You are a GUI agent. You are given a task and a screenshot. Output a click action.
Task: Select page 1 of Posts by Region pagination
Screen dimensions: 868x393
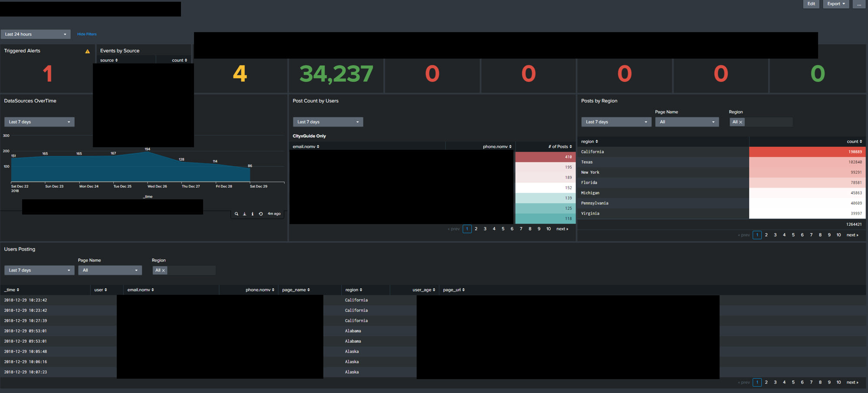pyautogui.click(x=757, y=235)
